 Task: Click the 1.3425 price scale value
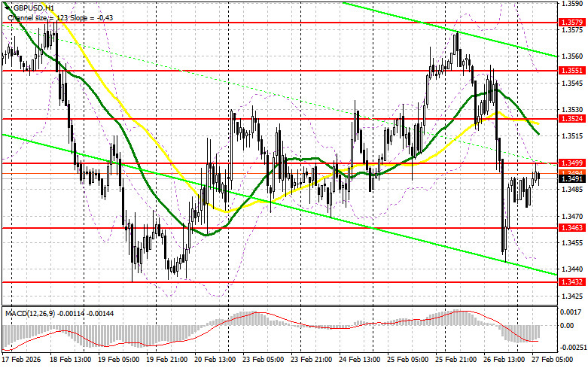(571, 296)
